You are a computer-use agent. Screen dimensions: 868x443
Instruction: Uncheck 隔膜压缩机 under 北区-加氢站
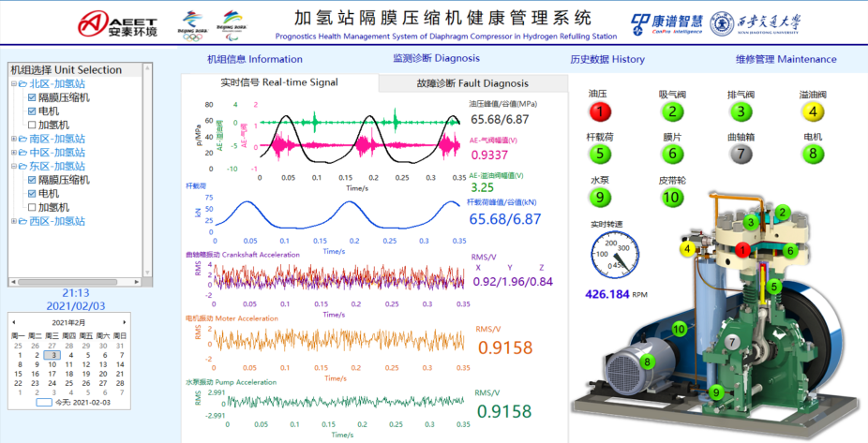coord(32,97)
